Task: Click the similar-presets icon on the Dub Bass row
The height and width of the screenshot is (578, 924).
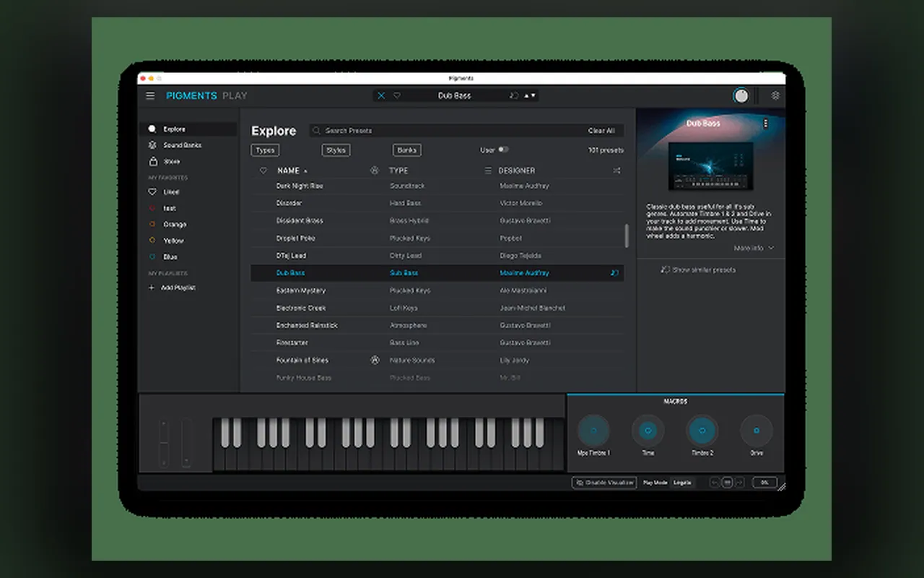Action: (614, 273)
